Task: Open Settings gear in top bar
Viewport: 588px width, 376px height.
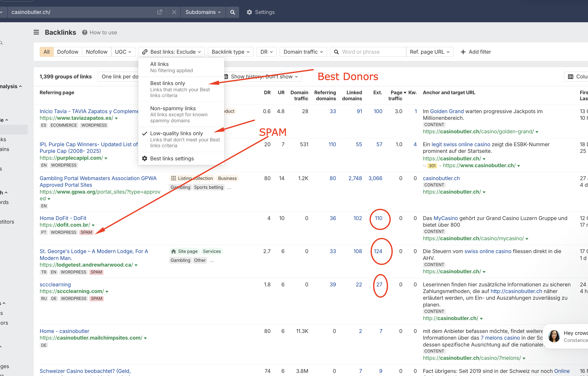Action: [261, 12]
